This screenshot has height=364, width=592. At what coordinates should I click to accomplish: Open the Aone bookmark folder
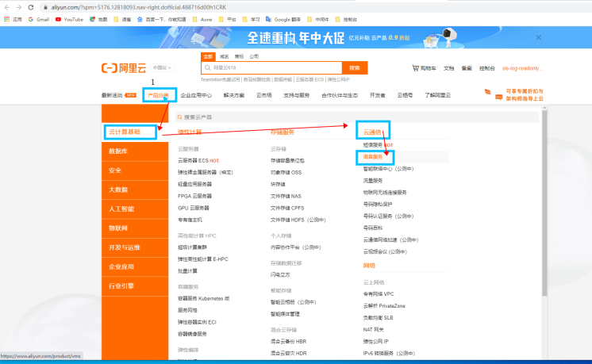point(202,19)
